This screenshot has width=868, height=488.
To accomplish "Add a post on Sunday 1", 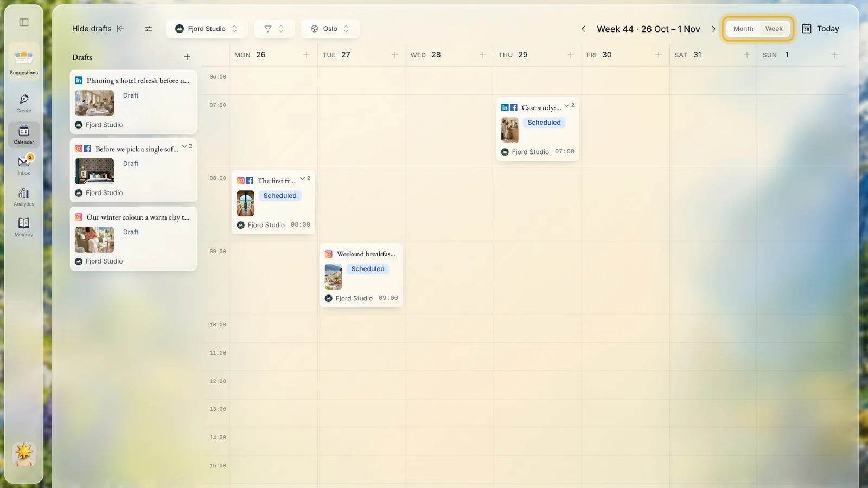I will click(835, 55).
